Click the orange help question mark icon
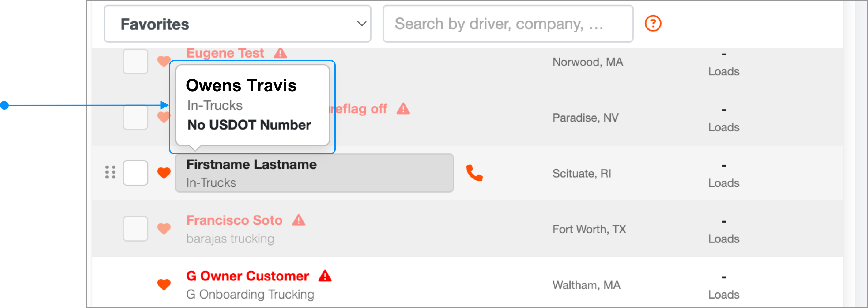868x308 pixels. tap(653, 24)
